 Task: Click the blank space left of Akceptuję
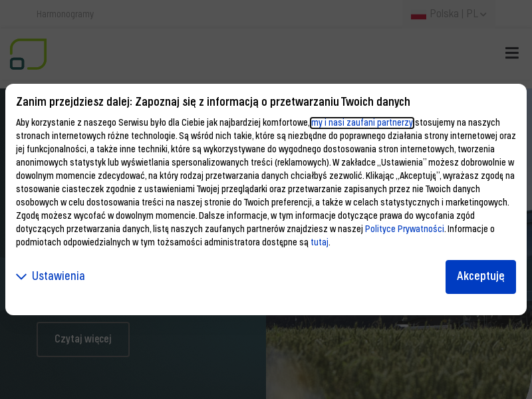coord(266,277)
